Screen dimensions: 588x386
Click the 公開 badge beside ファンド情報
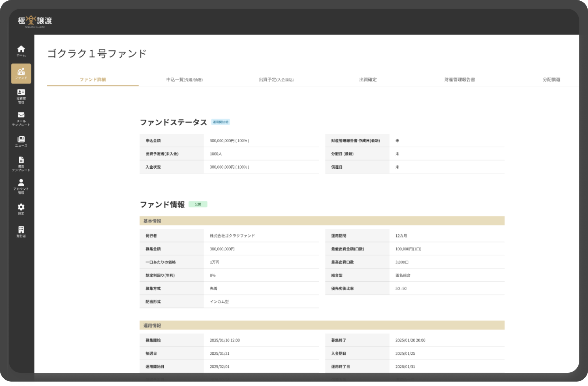coord(198,204)
